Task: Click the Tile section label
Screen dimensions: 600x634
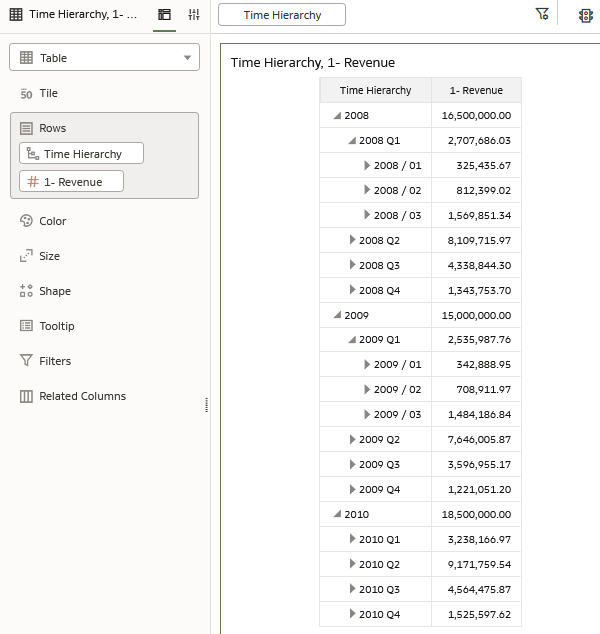Action: point(48,93)
